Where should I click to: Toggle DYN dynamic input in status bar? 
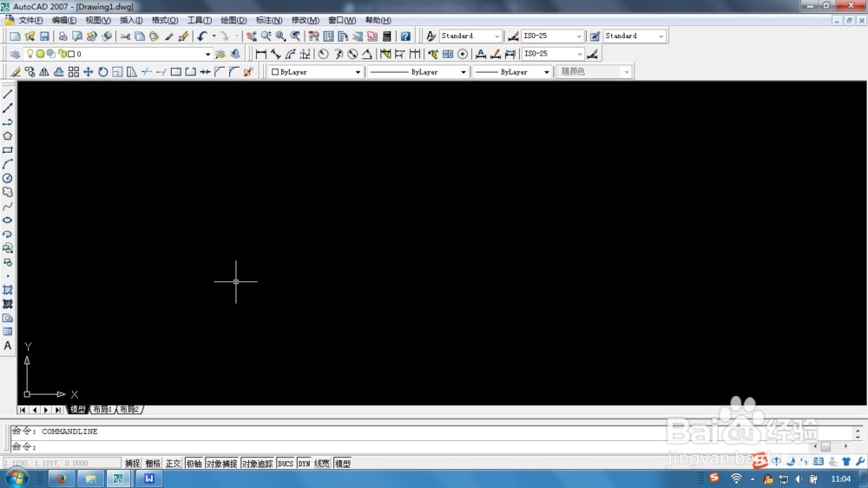pyautogui.click(x=304, y=464)
